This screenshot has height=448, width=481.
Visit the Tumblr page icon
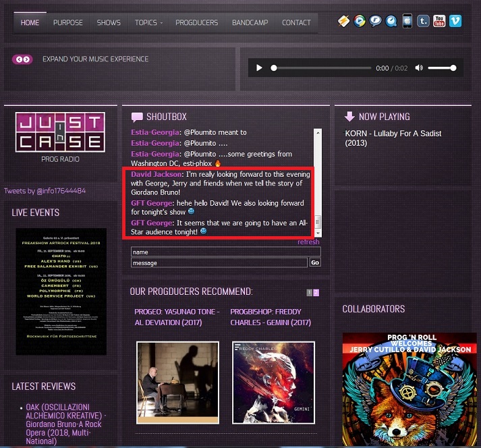tap(423, 21)
